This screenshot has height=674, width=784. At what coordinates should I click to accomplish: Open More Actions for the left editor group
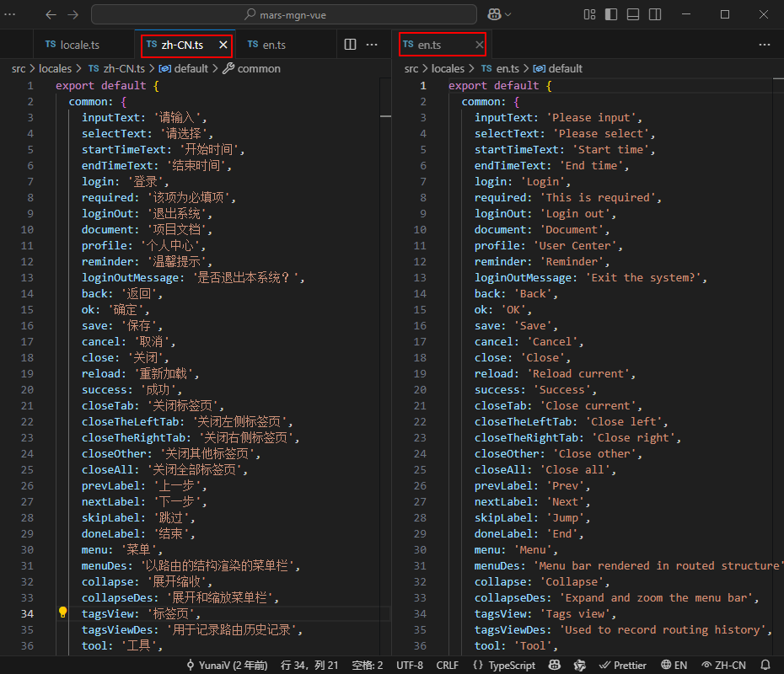(372, 45)
